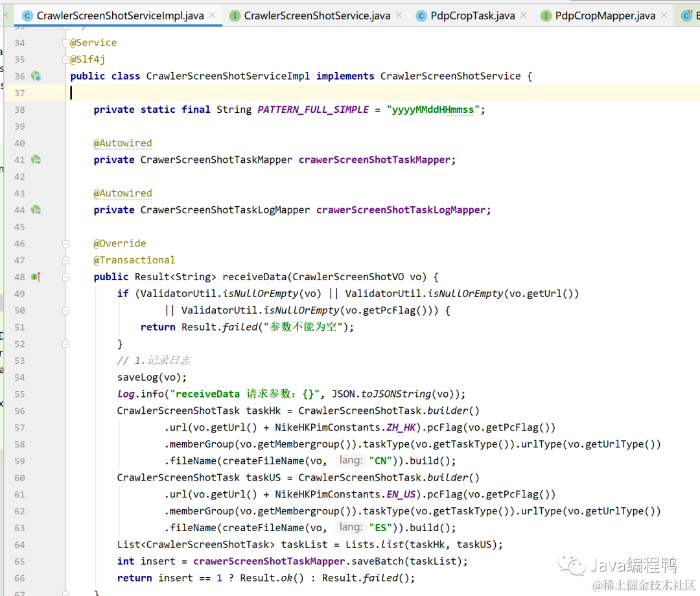The image size is (700, 596).
Task: Collapse the fold marker at @Service line 34
Action: tap(65, 43)
